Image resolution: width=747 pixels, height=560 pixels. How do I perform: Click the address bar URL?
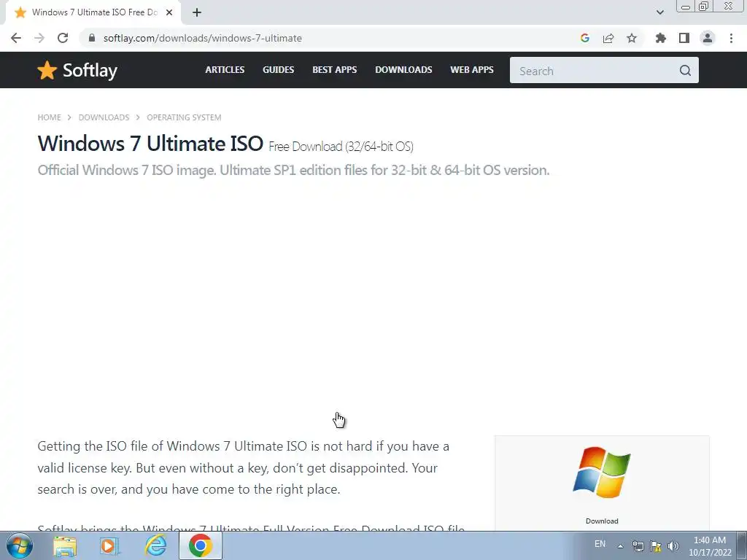[x=203, y=38]
